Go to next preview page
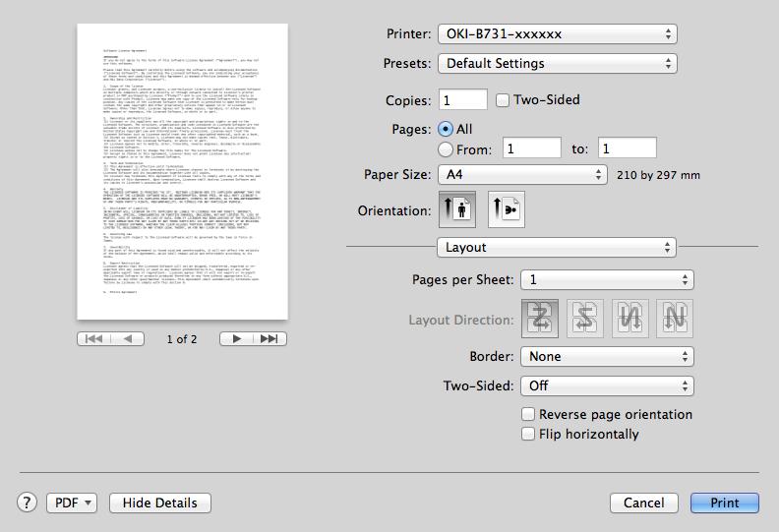Viewport: 779px width, 532px height. tap(236, 339)
